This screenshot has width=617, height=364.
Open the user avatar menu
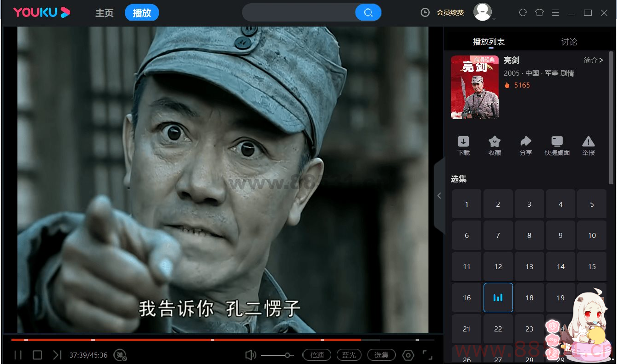click(x=483, y=12)
